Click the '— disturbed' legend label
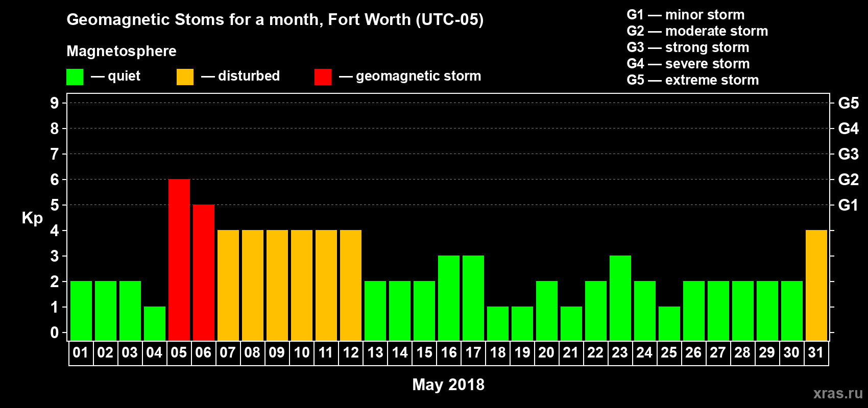Screen dimensions: 868x408 (x=240, y=76)
